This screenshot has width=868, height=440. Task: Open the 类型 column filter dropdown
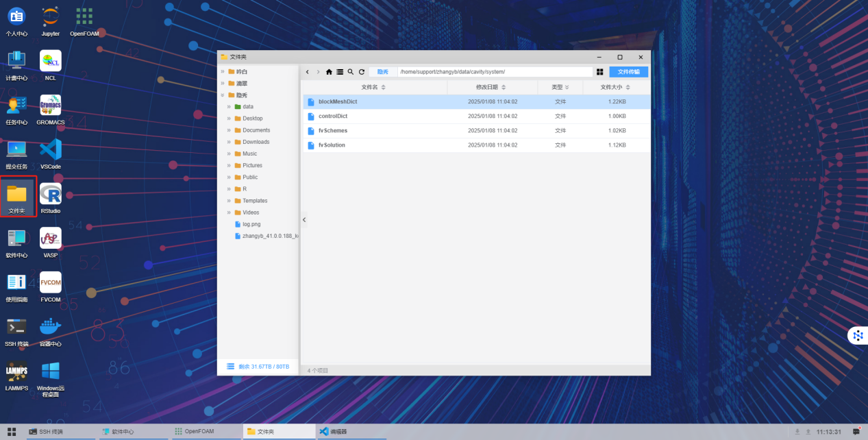[568, 88]
